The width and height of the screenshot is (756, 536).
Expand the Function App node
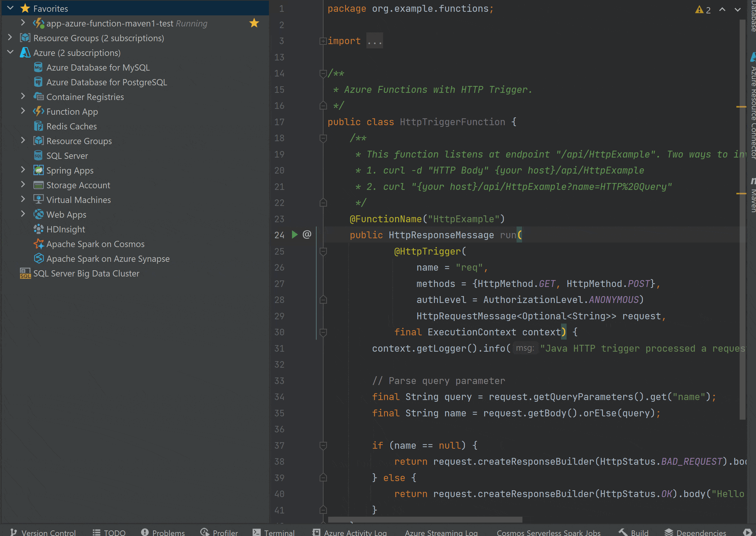[23, 111]
